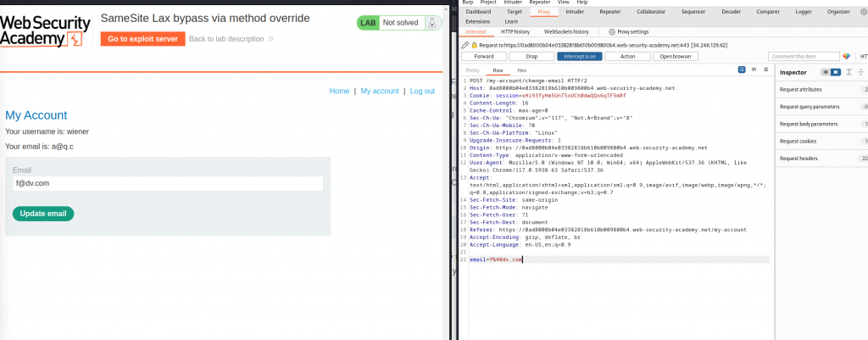Open the Burp settings gear at the top right
Viewport: 868px width, 340px height.
[864, 12]
